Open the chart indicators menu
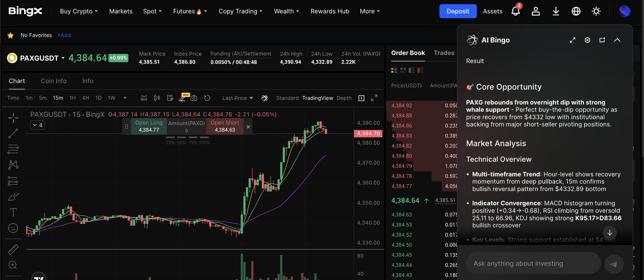The image size is (644, 280). coord(144,98)
